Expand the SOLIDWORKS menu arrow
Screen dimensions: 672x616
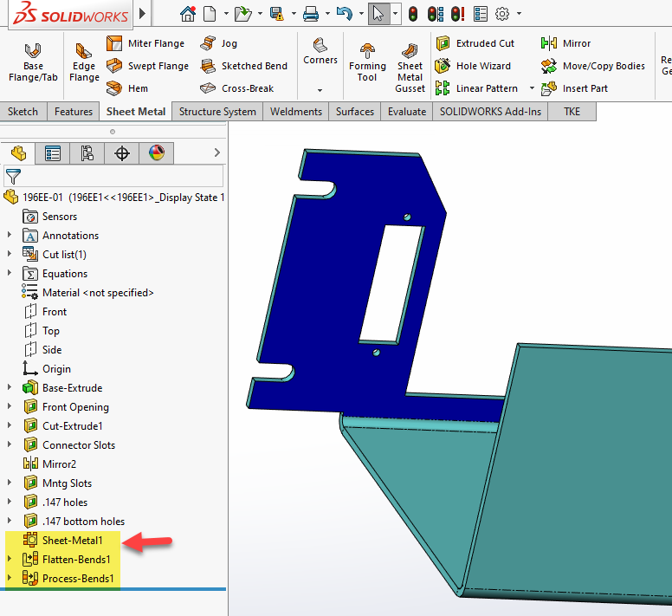pyautogui.click(x=142, y=14)
